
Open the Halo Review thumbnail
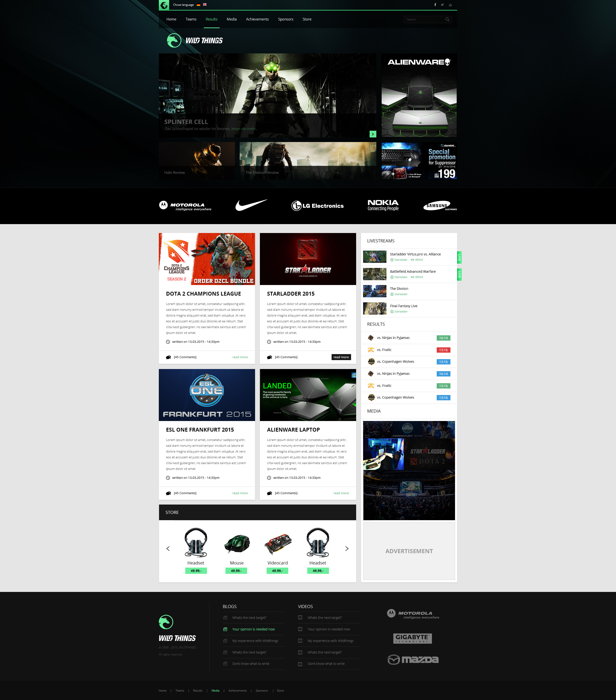[197, 161]
